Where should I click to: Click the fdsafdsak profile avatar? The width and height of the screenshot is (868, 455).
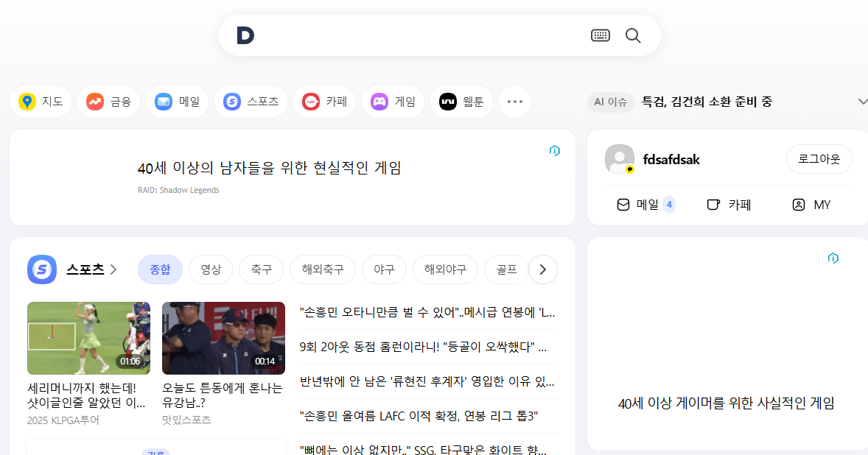tap(620, 159)
